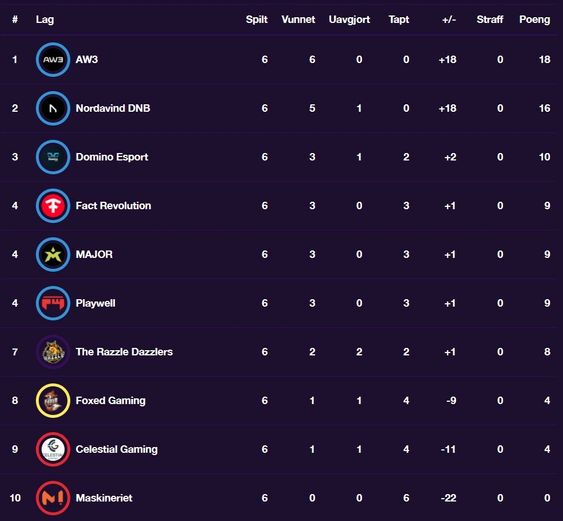Click the red Fact Revolution logo
This screenshot has width=563, height=521.
[53, 206]
